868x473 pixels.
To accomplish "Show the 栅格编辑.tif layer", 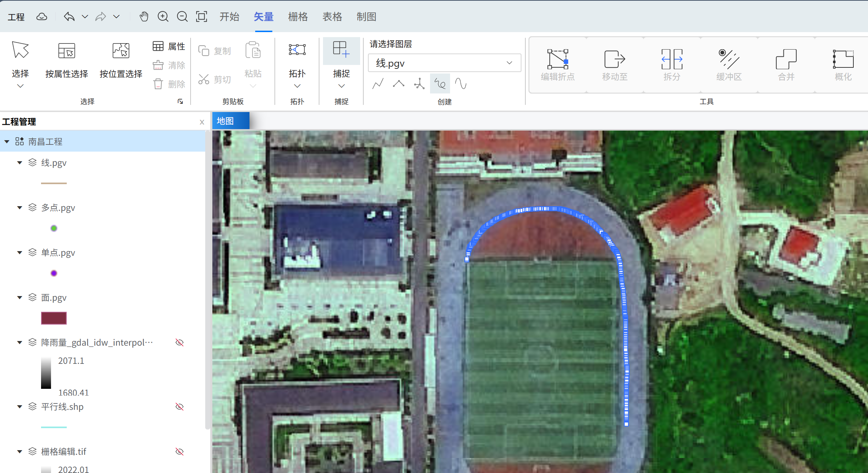I will click(x=180, y=452).
